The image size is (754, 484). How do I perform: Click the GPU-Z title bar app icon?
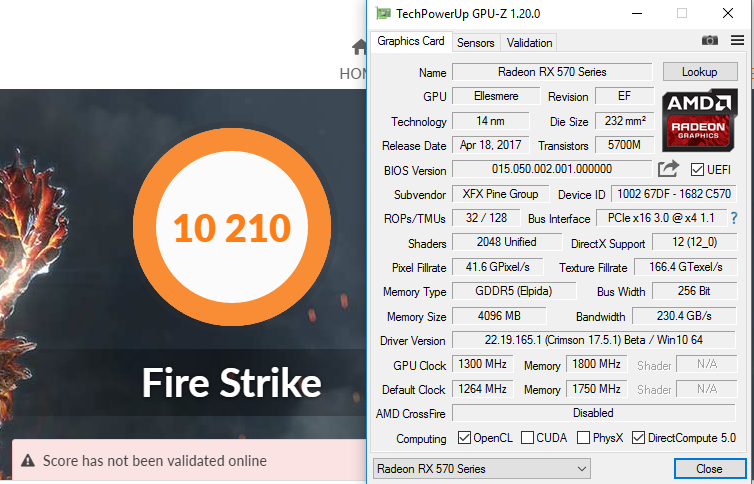click(383, 13)
